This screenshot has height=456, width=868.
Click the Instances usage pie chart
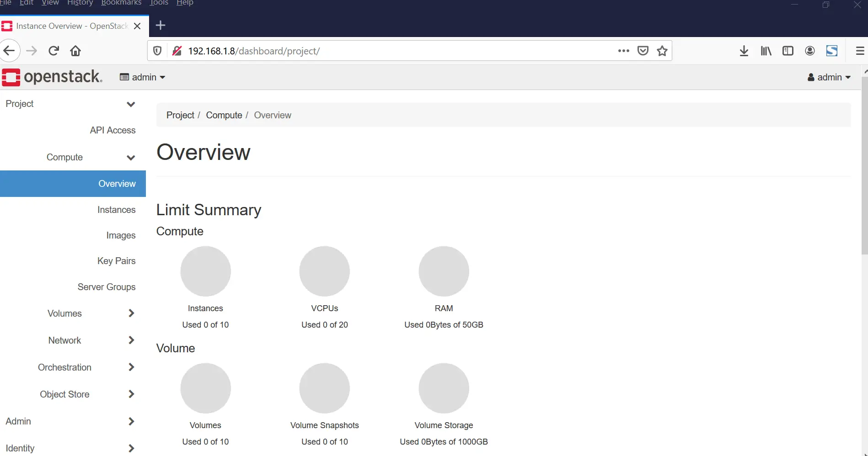pyautogui.click(x=205, y=271)
